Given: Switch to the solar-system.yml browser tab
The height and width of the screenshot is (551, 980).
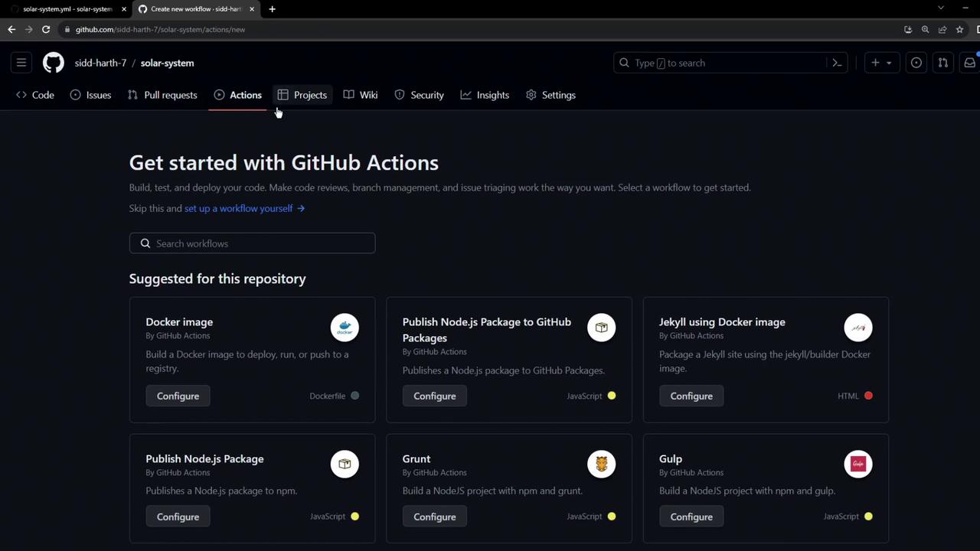Looking at the screenshot, I should pos(67,9).
